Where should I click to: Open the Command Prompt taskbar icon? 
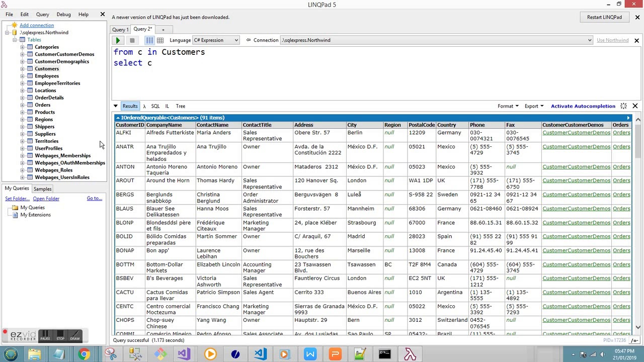[x=385, y=354]
